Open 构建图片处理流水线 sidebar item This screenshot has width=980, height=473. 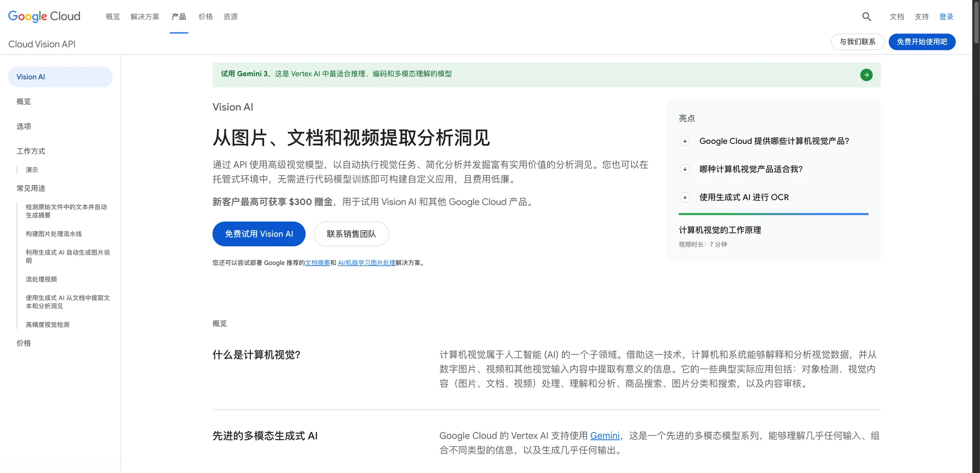(x=54, y=234)
